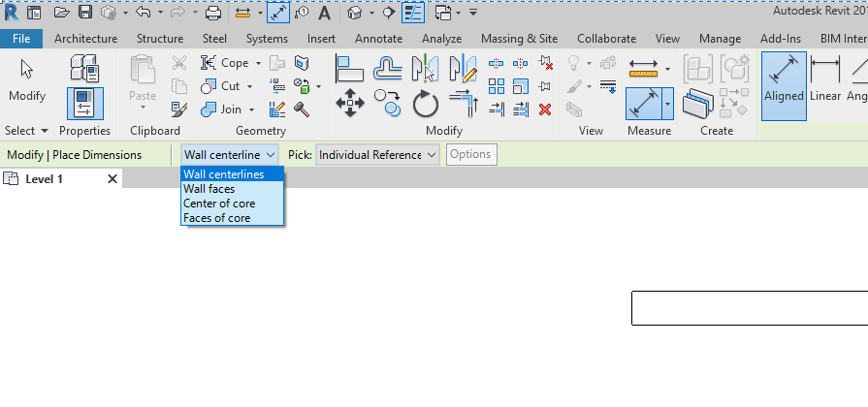Viewport: 868px width, 407px height.
Task: Activate Mirror - Draw Axis tool
Action: click(463, 69)
